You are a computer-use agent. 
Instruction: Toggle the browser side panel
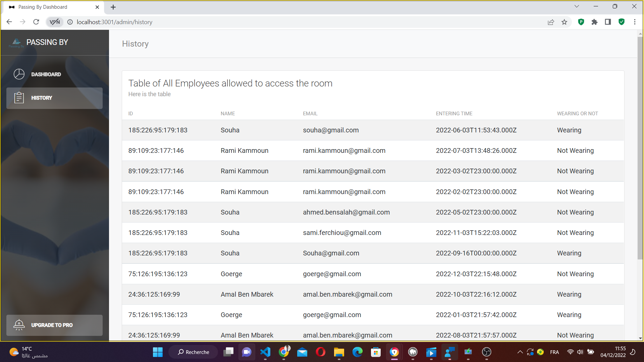[608, 22]
